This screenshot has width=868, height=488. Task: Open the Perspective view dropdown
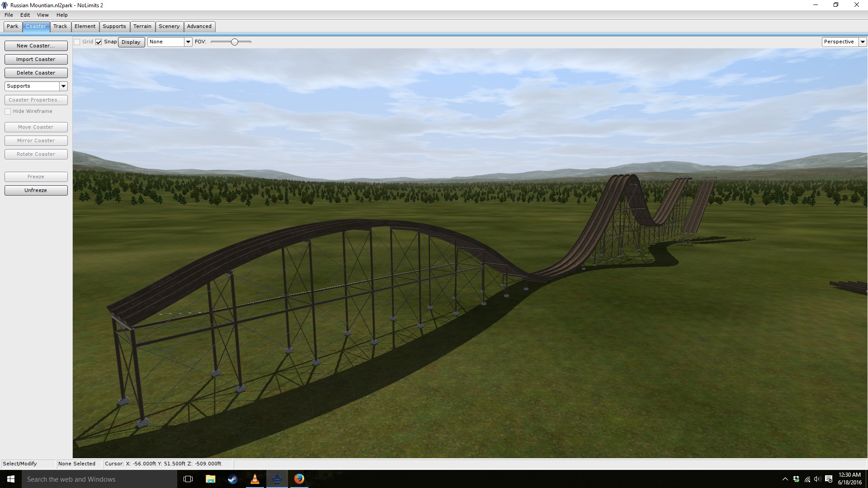(862, 42)
